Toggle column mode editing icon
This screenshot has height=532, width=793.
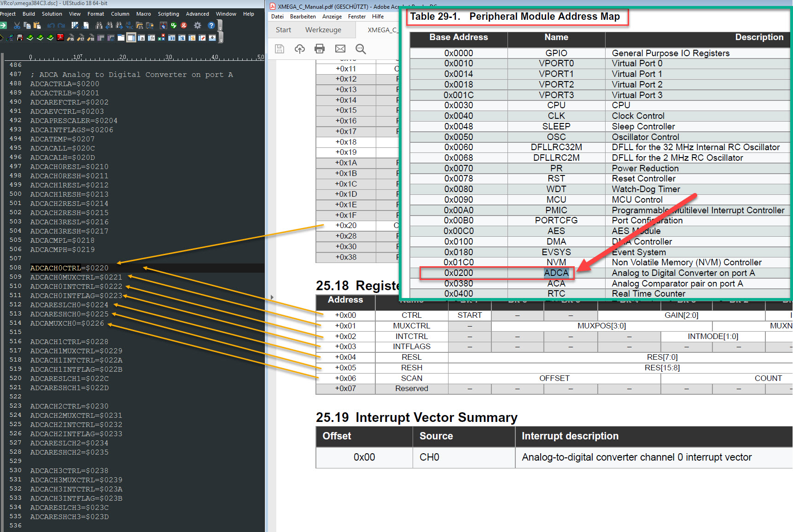pos(75,25)
